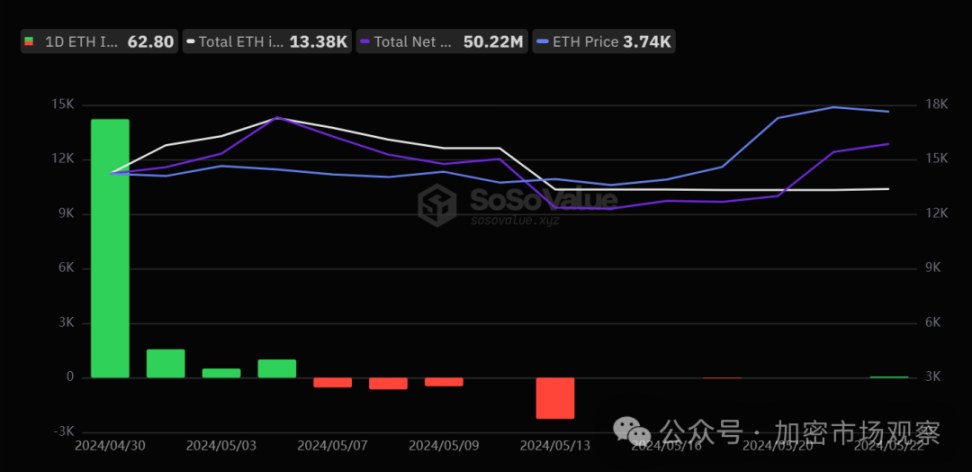Select the tallest green bar at 2024/04/30
Screen dimensions: 972x472
(x=110, y=248)
